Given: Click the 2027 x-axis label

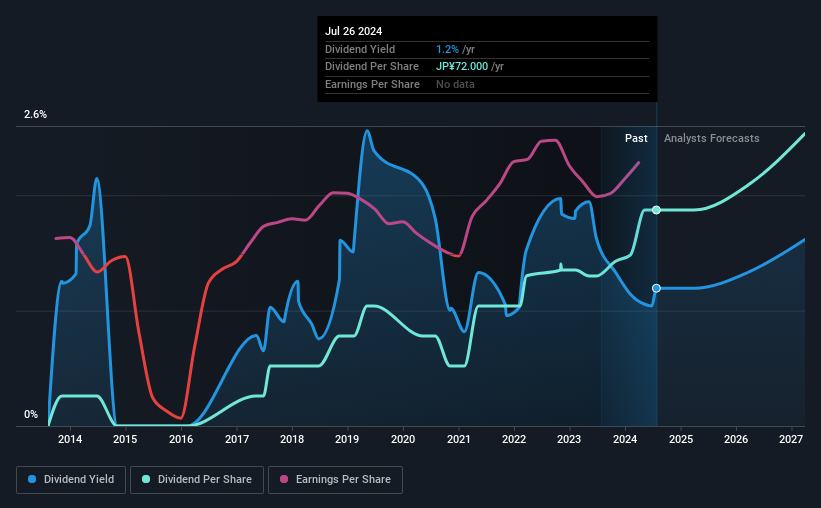Looking at the screenshot, I should pos(791,439).
